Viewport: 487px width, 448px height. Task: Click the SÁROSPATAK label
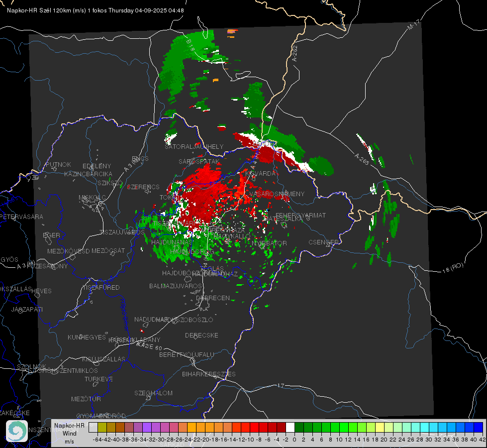point(199,161)
